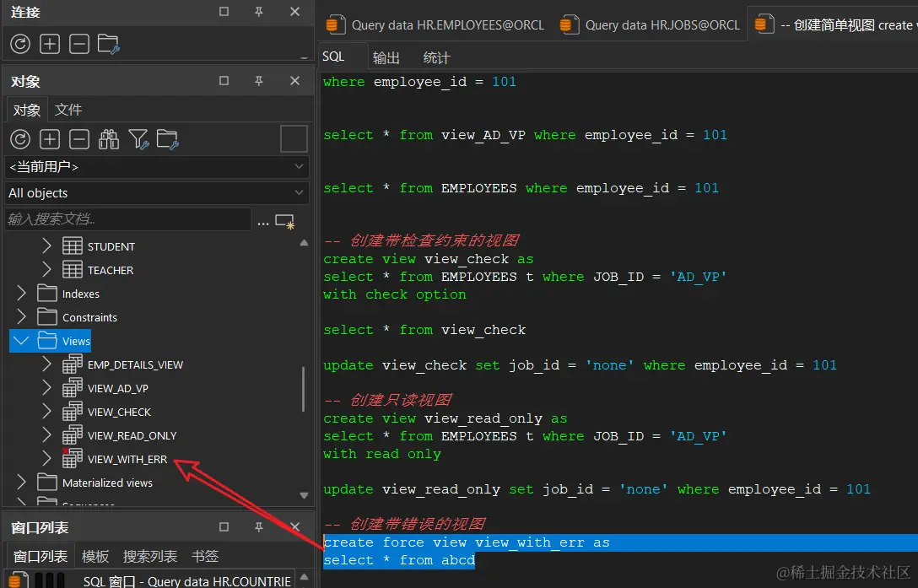Image resolution: width=918 pixels, height=588 pixels.
Task: Select VIEW_READ_ONLY in tree
Action: pos(132,436)
